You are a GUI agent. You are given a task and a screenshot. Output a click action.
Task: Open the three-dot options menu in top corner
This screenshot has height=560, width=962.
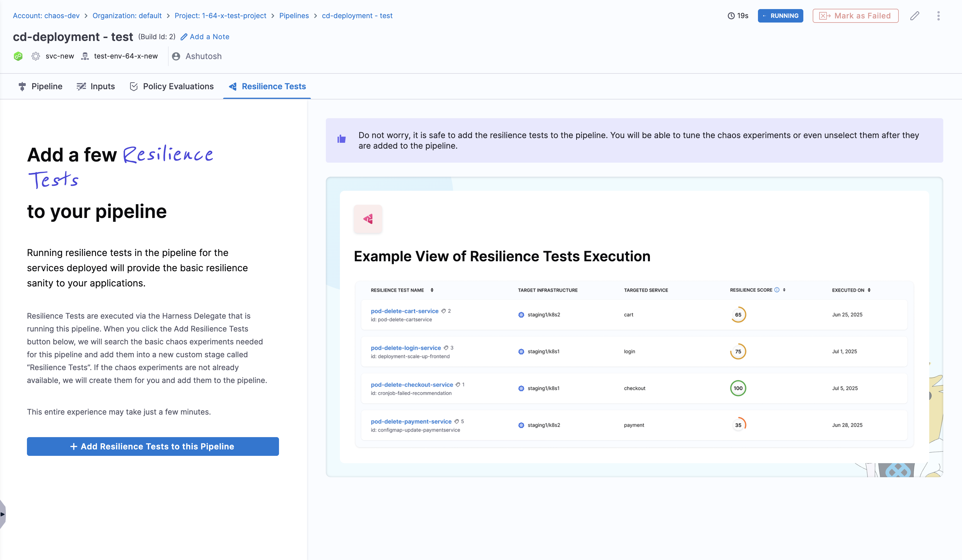pos(939,16)
